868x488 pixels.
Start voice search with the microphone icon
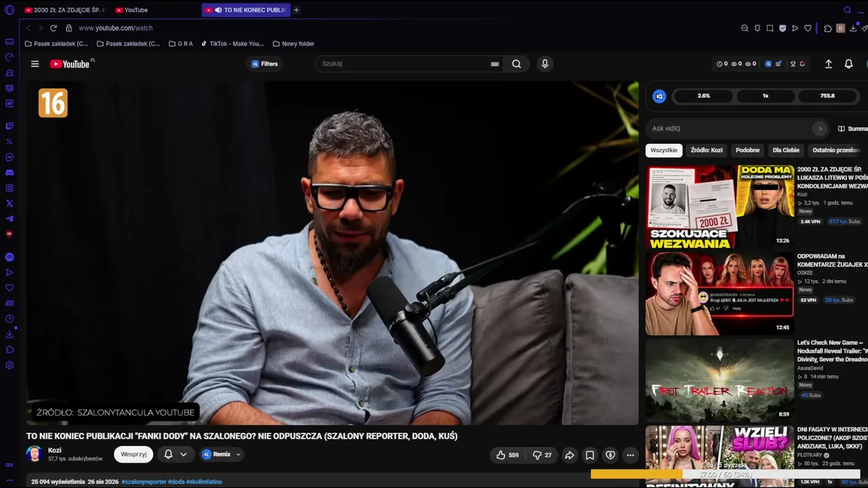point(545,64)
